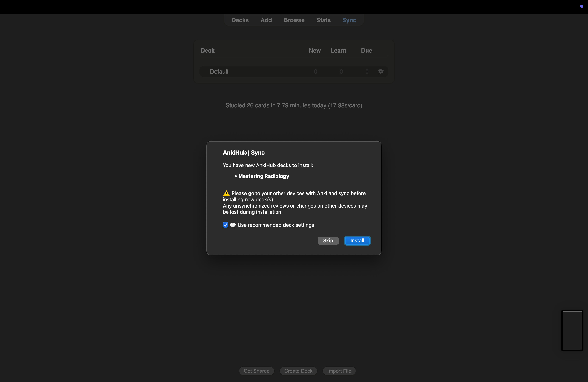The height and width of the screenshot is (382, 588).
Task: Click the yellow warning triangle icon
Action: coord(226,193)
